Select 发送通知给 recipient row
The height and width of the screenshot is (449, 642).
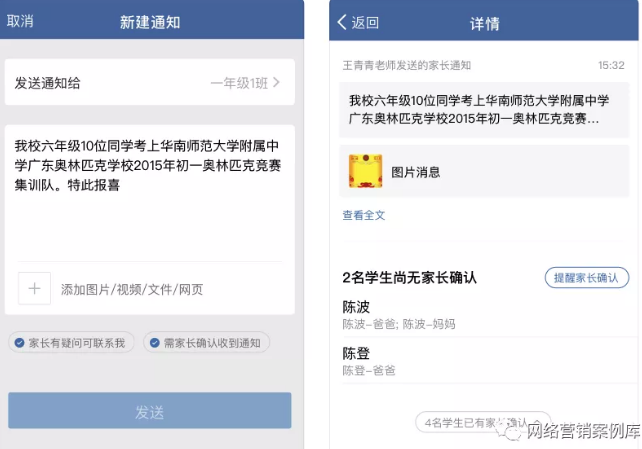tap(150, 83)
